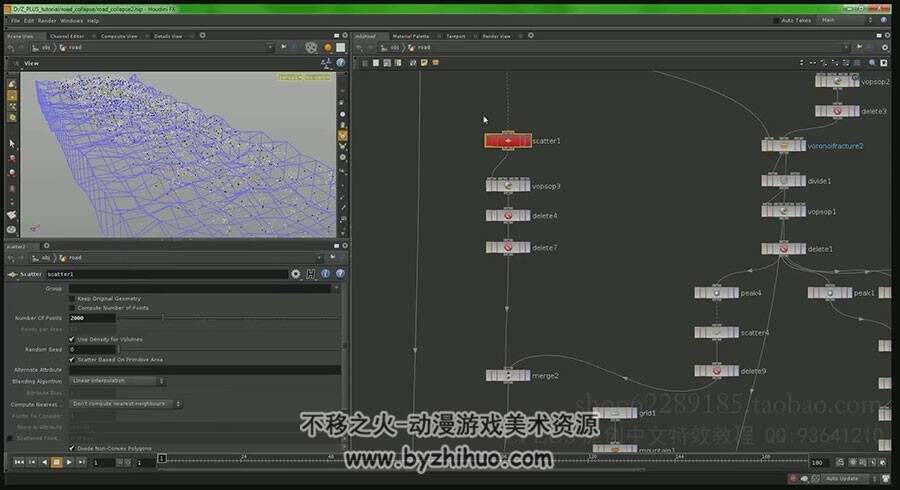Select the merge2 node
900x490 pixels.
[x=507, y=375]
